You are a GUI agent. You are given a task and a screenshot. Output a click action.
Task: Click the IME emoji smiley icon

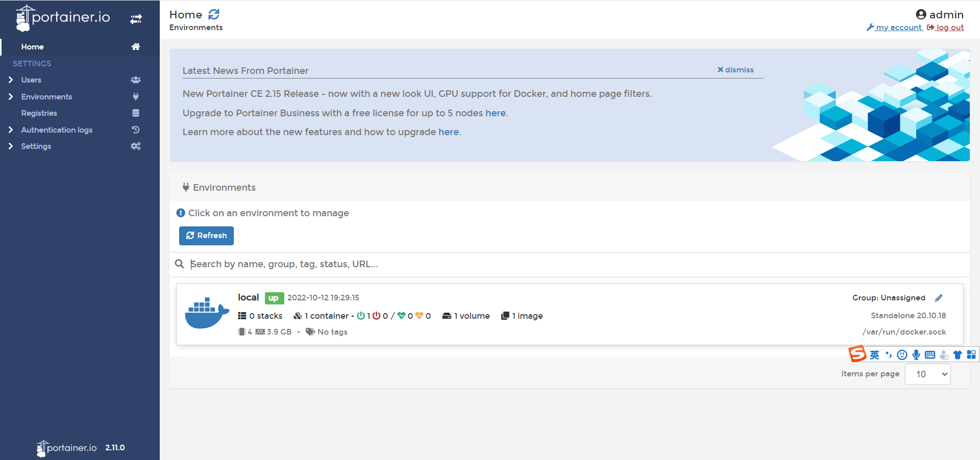tap(902, 355)
